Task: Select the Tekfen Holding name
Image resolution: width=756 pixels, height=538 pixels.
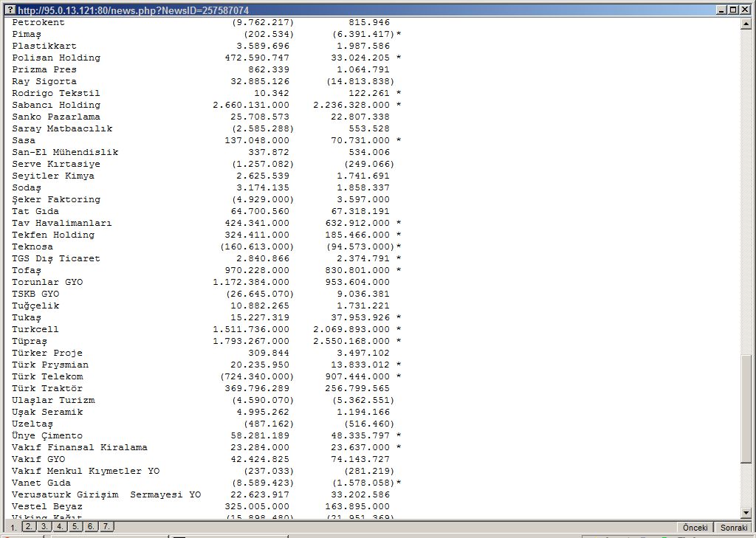Action: click(x=53, y=235)
